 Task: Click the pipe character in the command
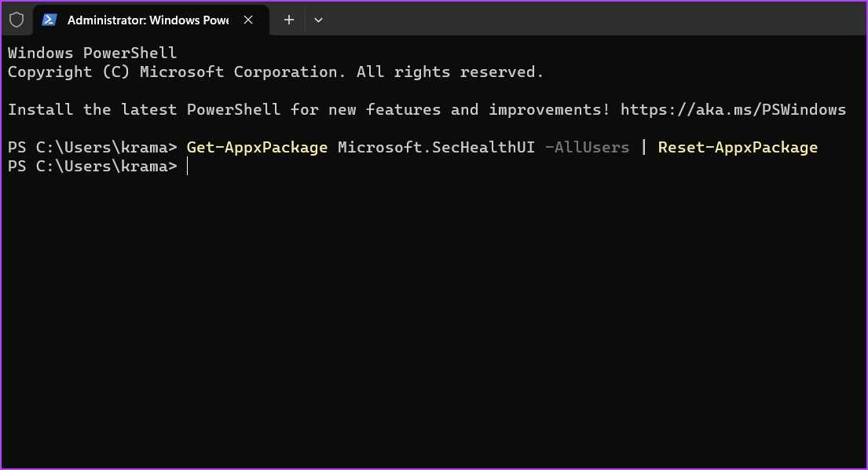[x=644, y=148]
